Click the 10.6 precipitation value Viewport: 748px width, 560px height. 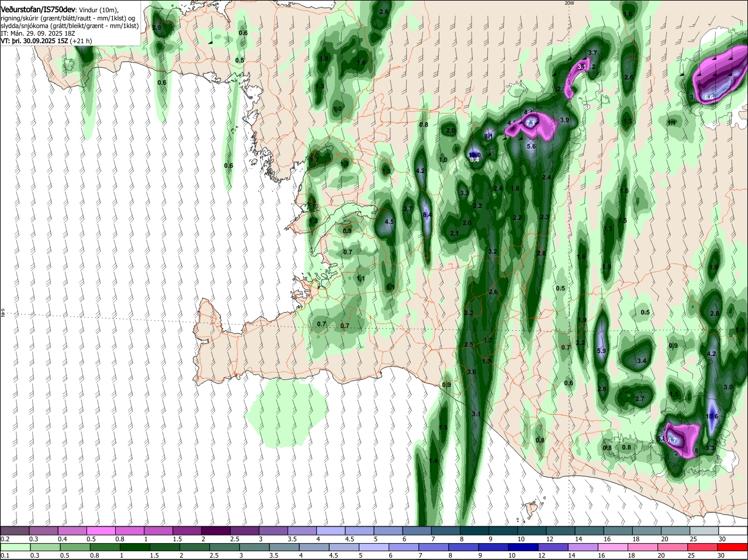pyautogui.click(x=712, y=416)
